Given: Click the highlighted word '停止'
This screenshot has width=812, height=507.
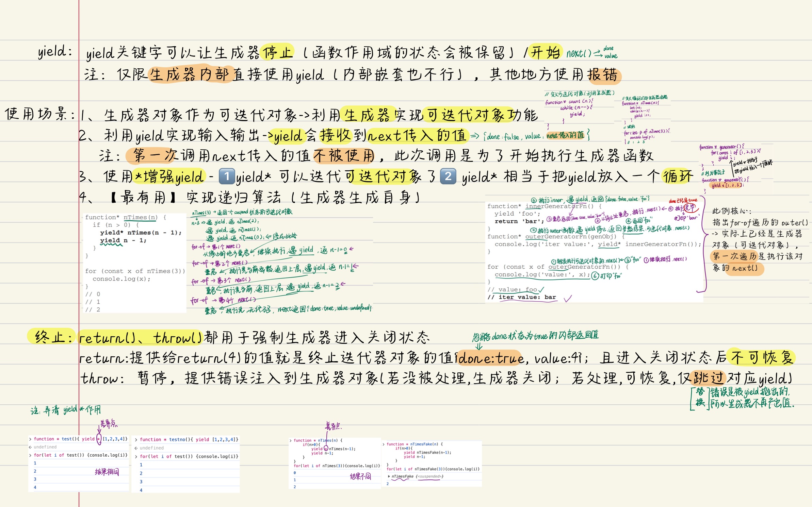Looking at the screenshot, I should (x=277, y=52).
